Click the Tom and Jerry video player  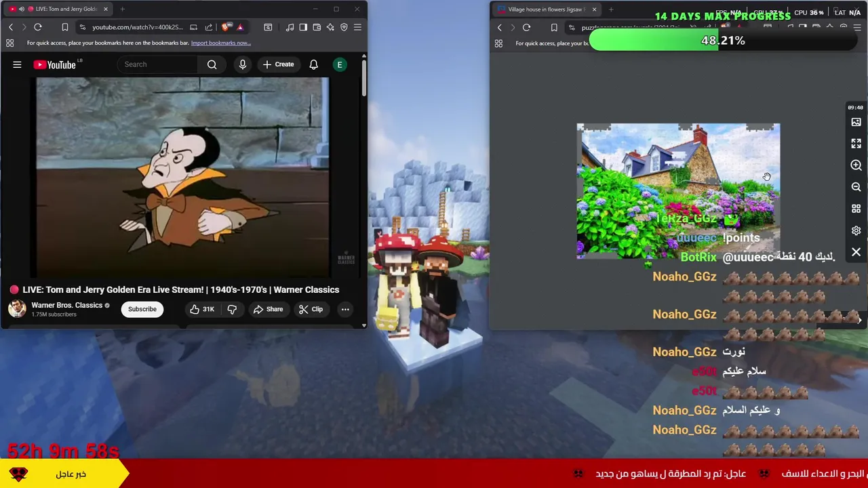tap(182, 178)
